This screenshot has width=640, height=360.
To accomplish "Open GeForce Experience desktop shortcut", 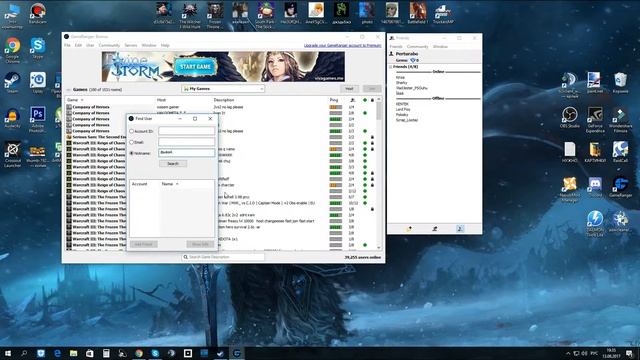I will click(x=595, y=119).
